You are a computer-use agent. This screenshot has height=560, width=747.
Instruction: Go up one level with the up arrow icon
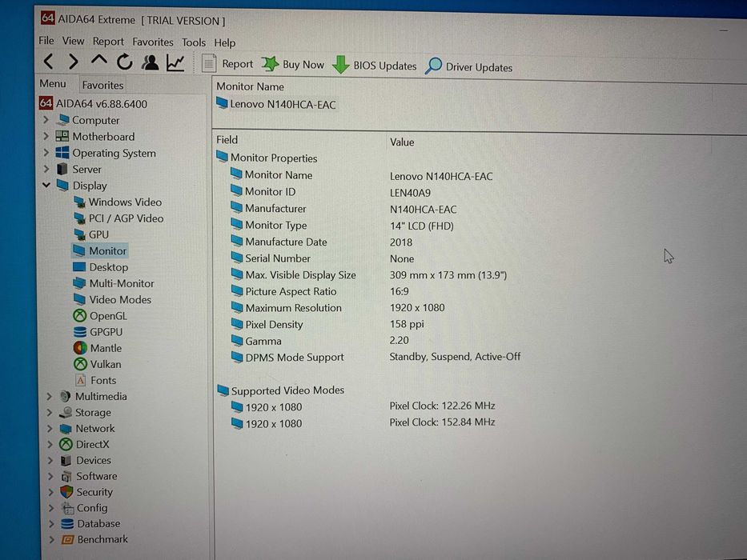coord(99,60)
